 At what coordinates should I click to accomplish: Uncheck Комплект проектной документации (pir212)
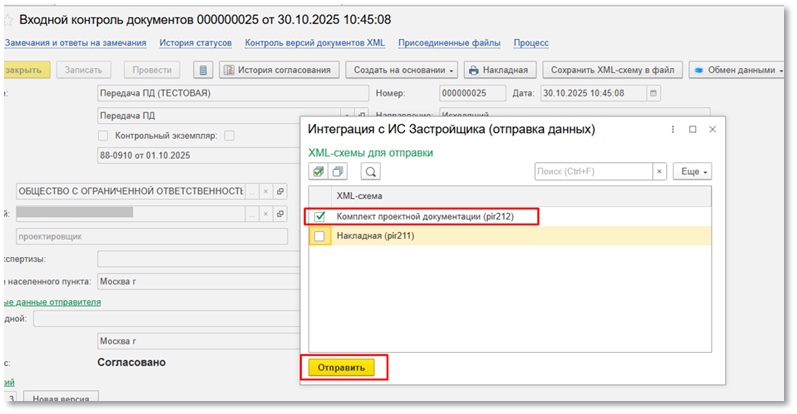[x=319, y=216]
